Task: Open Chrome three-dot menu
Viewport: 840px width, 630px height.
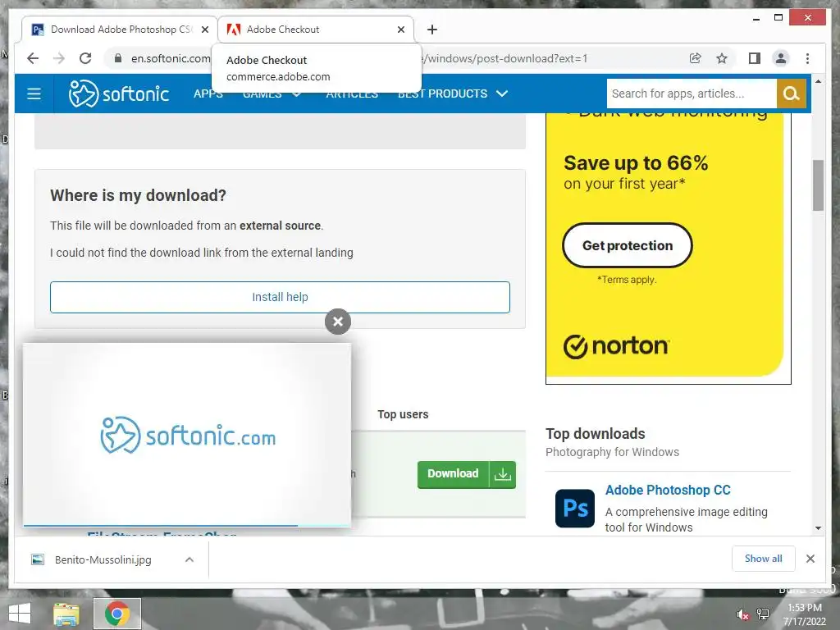Action: point(807,58)
